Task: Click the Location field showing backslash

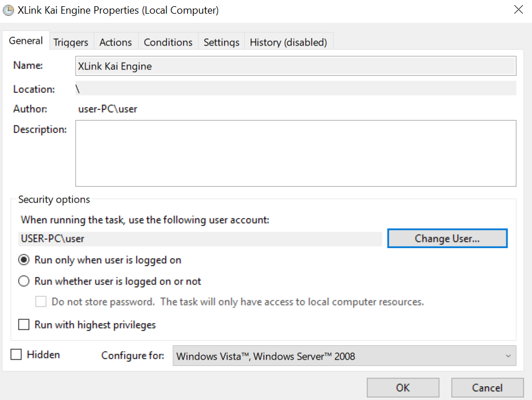Action: pyautogui.click(x=296, y=89)
